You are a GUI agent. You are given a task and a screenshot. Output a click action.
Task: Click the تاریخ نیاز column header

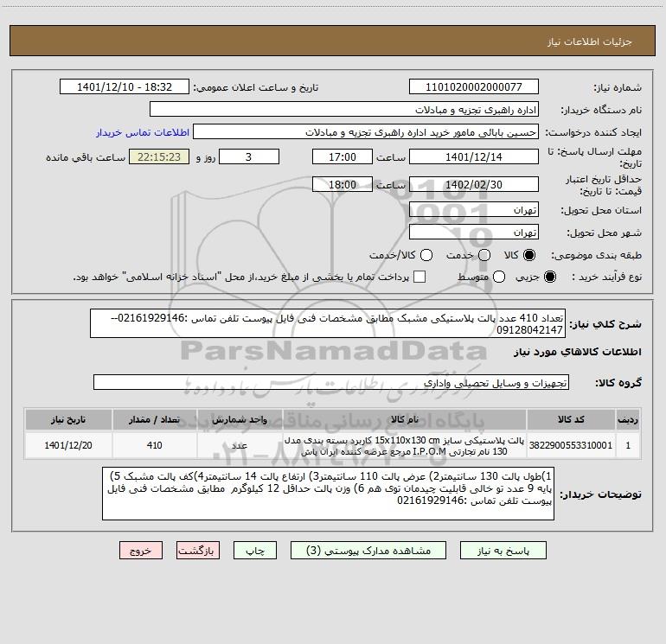[68, 419]
